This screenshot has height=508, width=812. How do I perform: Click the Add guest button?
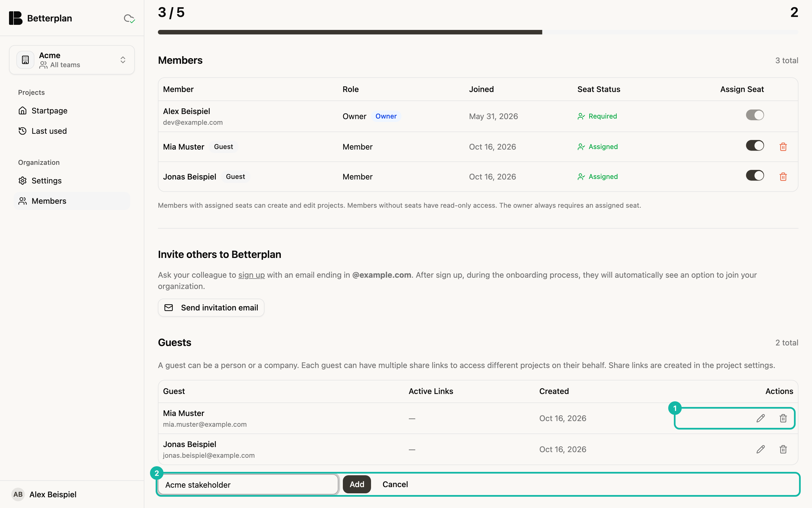tap(357, 484)
